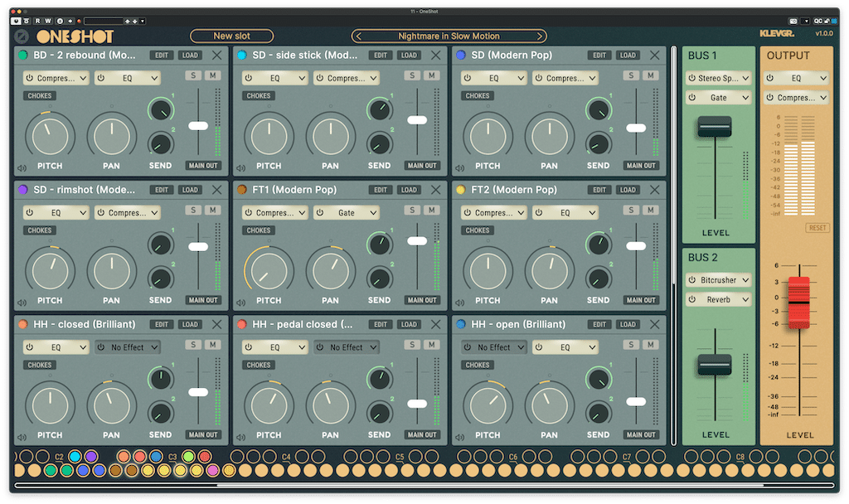Click the MAIN OUT routing button on FT2
The image size is (849, 504).
point(641,300)
